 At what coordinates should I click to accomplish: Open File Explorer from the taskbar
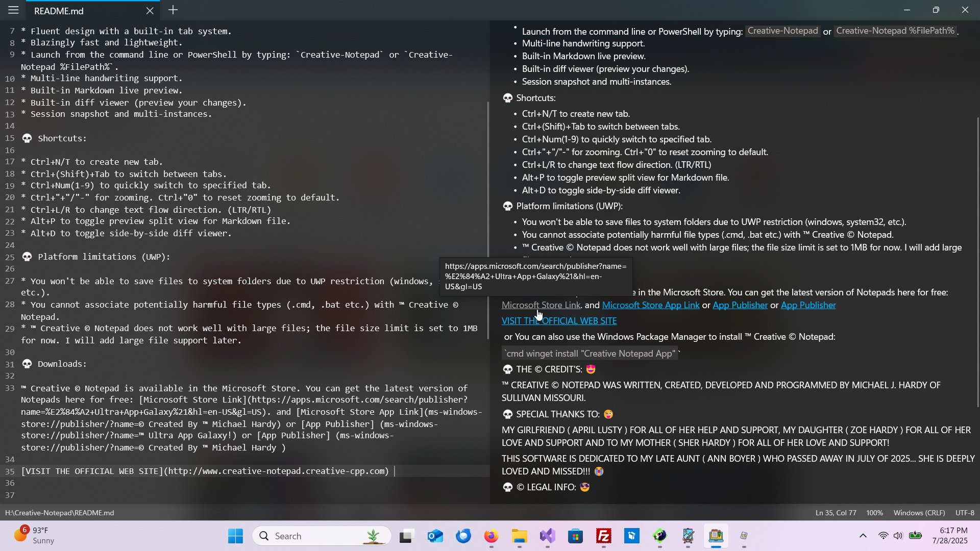pyautogui.click(x=520, y=536)
